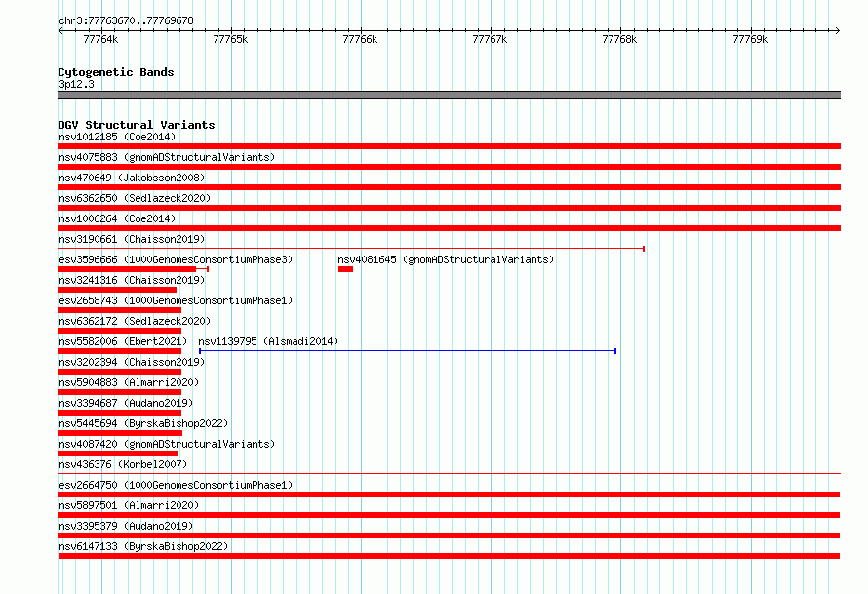Open the nsv3241316 (Chaisson2019) variant
868x594 pixels.
click(x=132, y=280)
